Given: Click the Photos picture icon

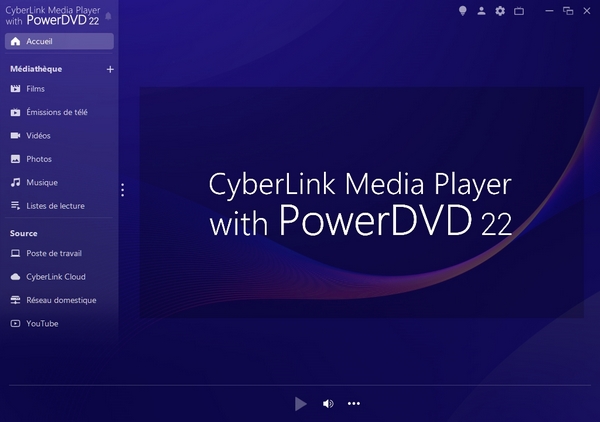Looking at the screenshot, I should (15, 159).
